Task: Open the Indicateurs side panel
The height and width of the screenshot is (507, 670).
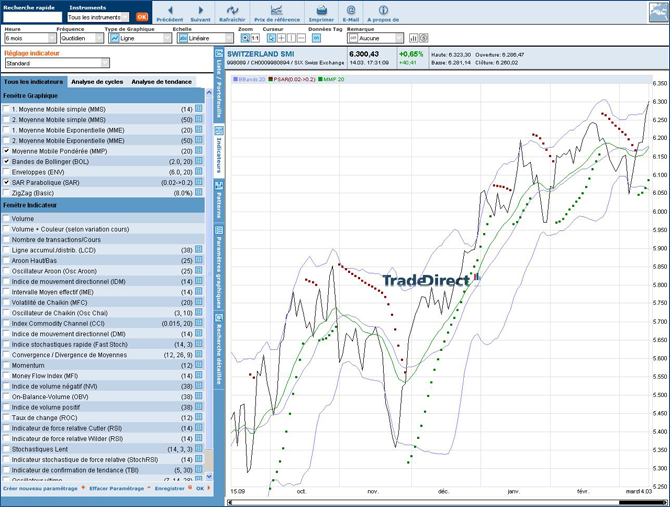Action: [218, 151]
